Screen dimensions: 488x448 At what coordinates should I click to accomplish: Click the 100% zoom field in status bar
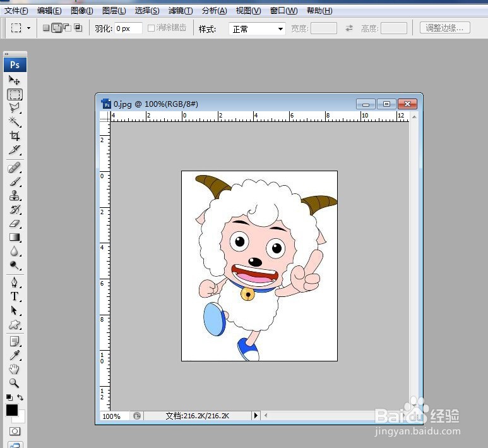pos(114,416)
